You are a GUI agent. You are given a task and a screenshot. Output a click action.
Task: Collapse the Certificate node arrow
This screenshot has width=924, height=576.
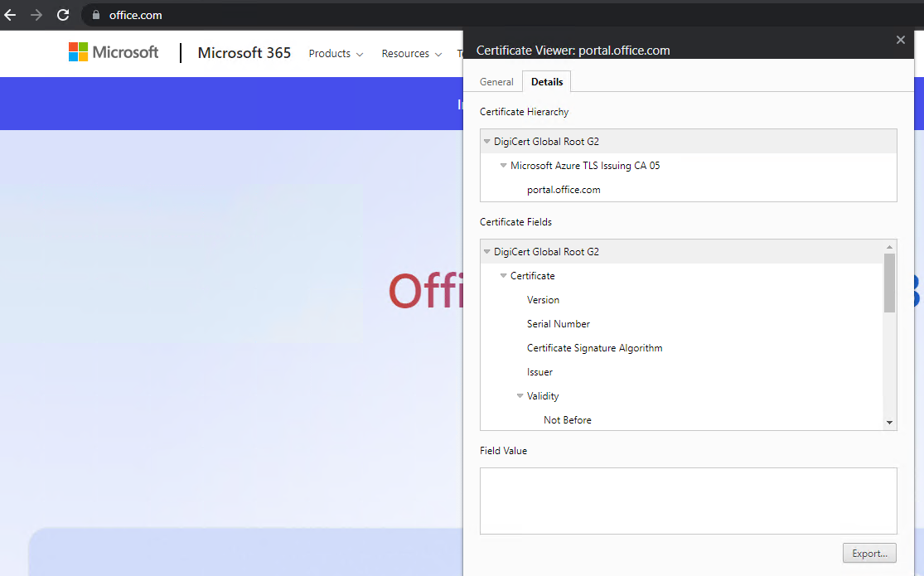click(x=503, y=276)
